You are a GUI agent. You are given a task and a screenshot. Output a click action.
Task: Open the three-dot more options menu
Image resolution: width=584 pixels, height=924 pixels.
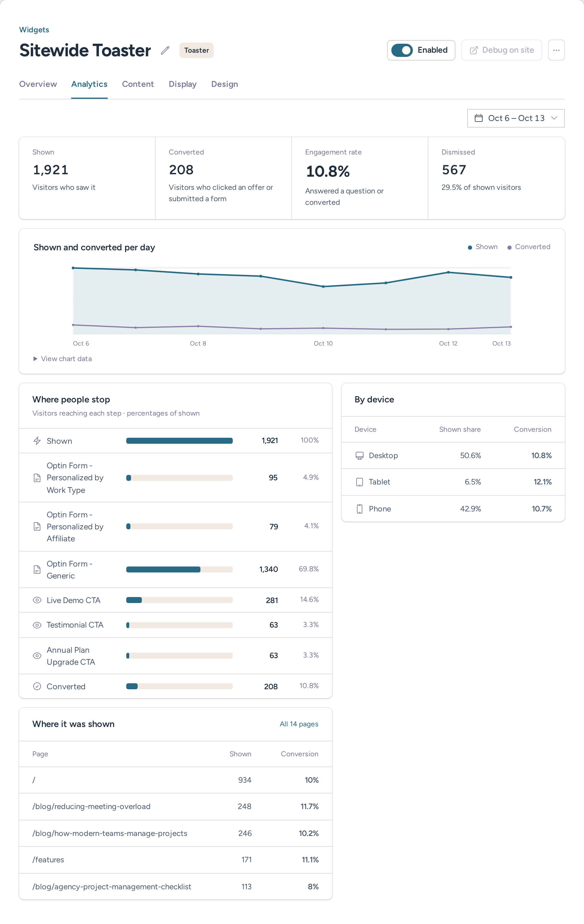(x=556, y=50)
